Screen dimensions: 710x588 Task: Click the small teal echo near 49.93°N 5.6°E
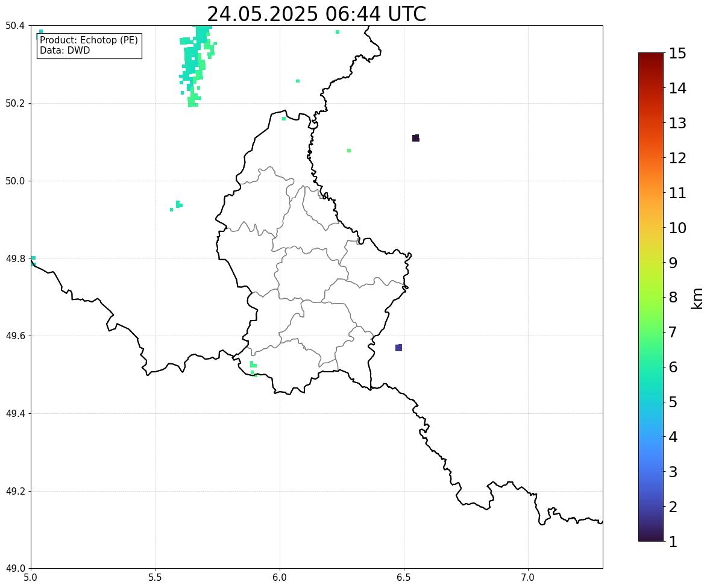click(178, 205)
